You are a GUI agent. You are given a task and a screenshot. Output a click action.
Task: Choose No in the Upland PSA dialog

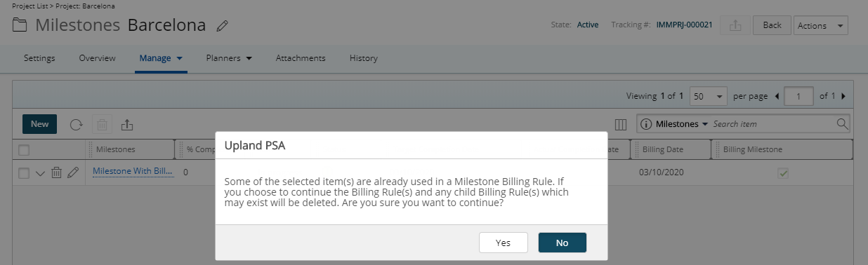click(562, 243)
